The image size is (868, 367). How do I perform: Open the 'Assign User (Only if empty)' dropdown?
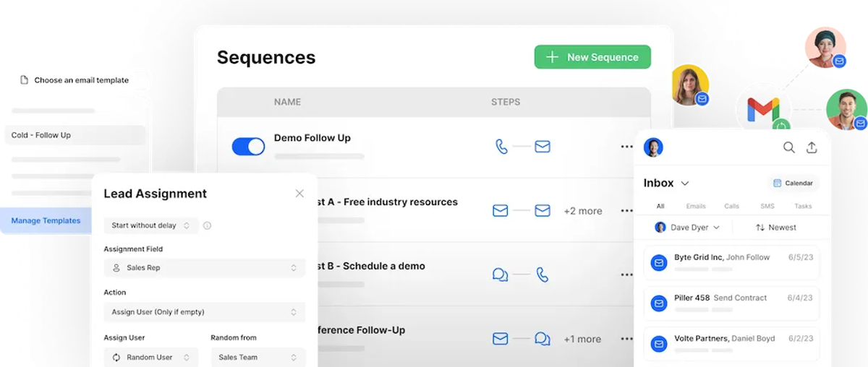pyautogui.click(x=205, y=312)
